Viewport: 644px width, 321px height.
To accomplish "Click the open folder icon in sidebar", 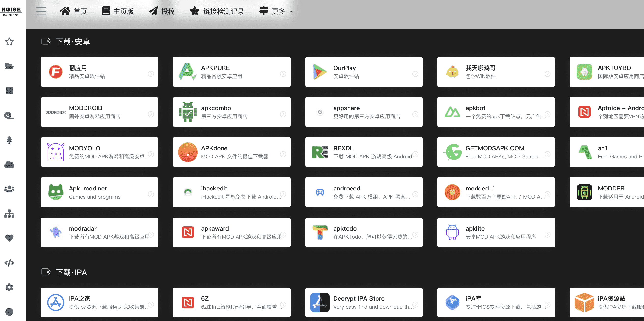I will point(9,66).
